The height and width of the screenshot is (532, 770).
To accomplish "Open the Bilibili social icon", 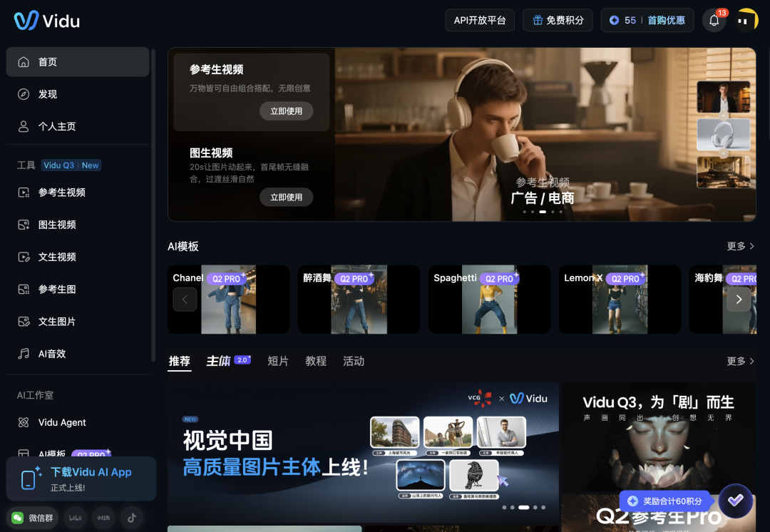I will (75, 518).
